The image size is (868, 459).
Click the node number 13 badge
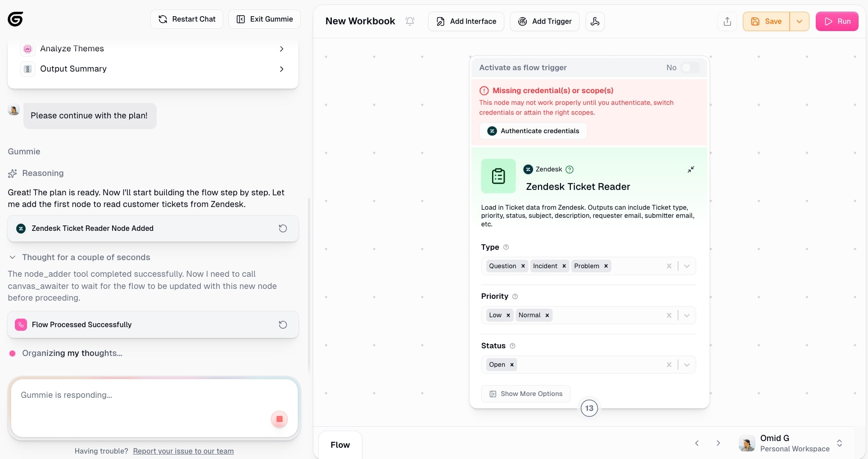pos(589,408)
